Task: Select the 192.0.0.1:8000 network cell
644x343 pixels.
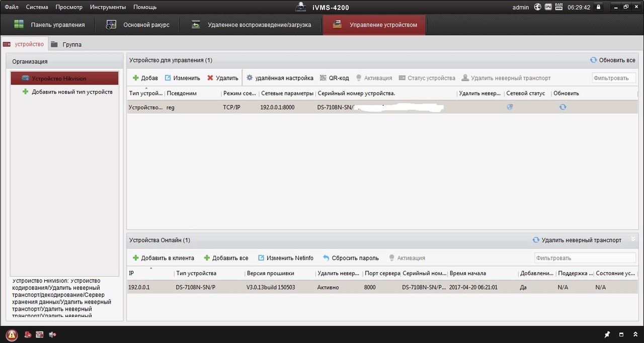Action: (277, 107)
